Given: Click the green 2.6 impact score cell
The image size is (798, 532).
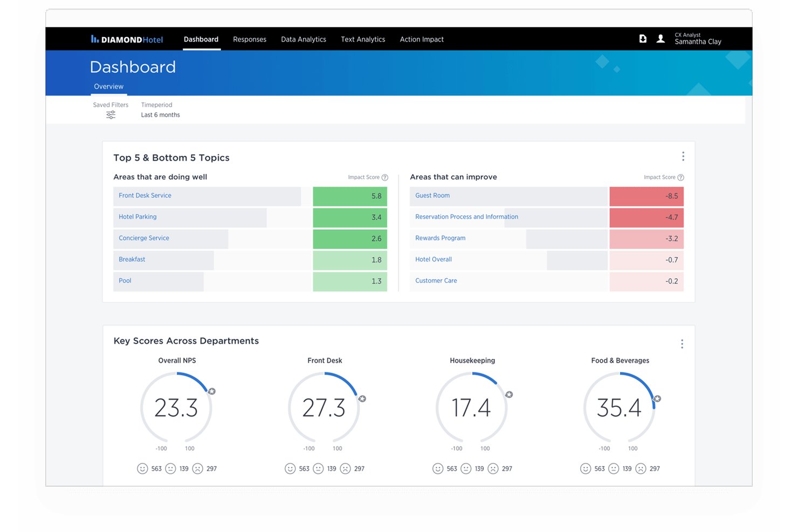Looking at the screenshot, I should (x=350, y=239).
